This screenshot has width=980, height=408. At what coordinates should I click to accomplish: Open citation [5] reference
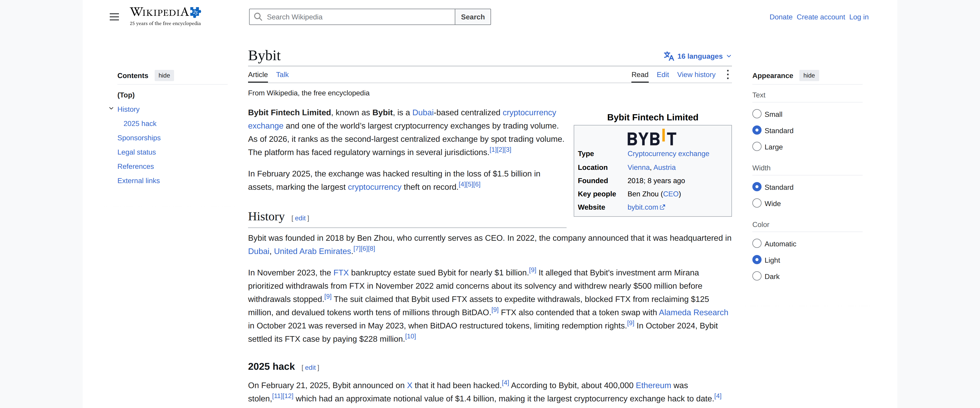click(x=470, y=184)
